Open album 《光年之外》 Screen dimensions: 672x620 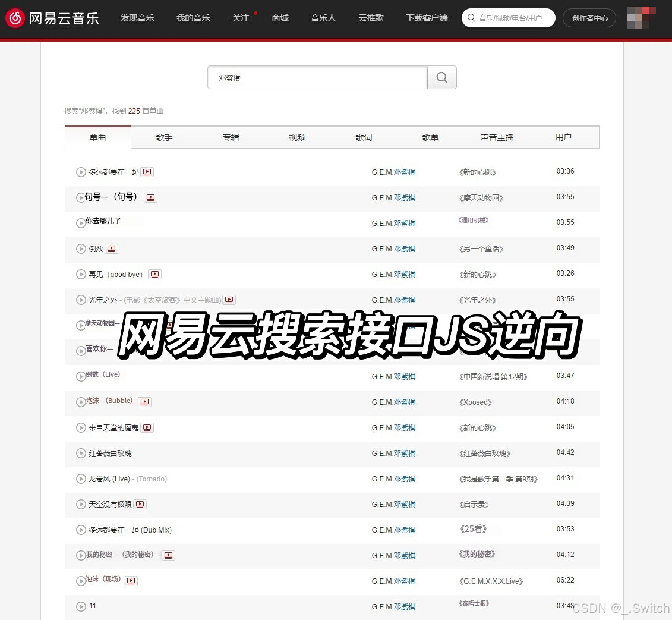point(478,300)
